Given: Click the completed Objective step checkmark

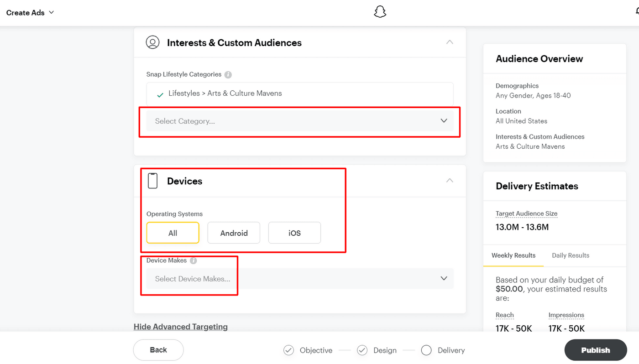Looking at the screenshot, I should pyautogui.click(x=288, y=350).
